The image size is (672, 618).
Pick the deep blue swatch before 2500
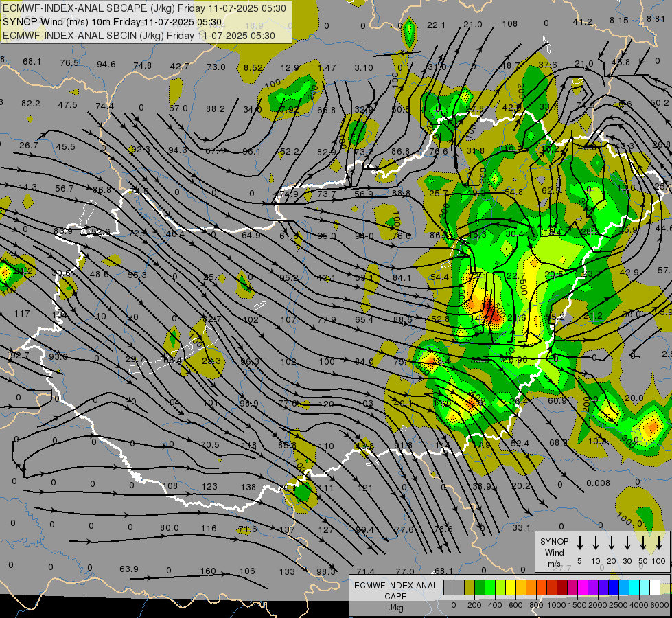[613, 588]
